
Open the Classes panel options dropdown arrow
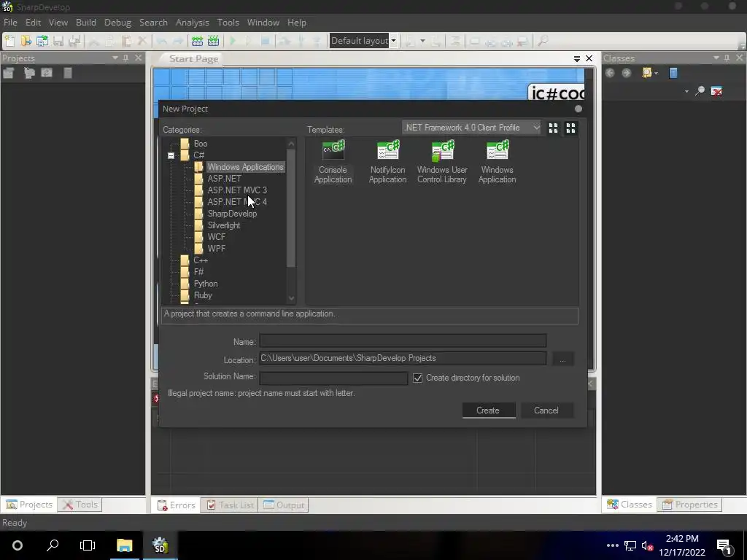pos(716,58)
